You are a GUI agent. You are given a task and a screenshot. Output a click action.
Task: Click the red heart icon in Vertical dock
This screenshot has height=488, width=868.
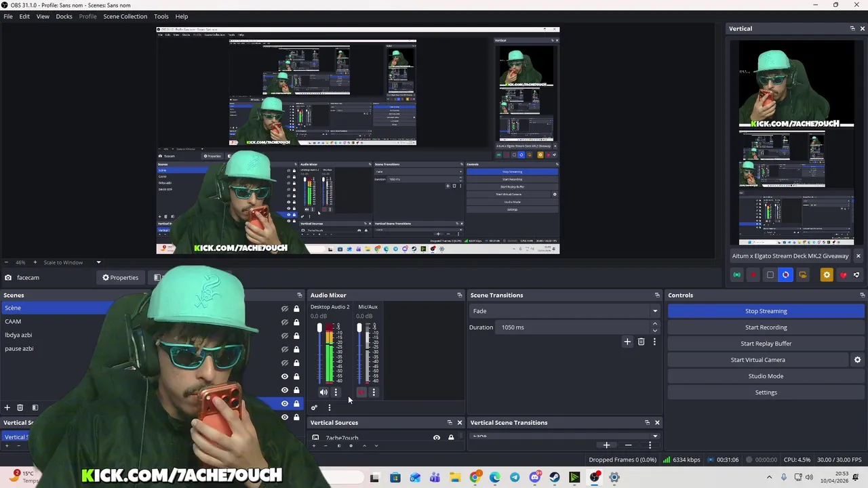tap(843, 274)
